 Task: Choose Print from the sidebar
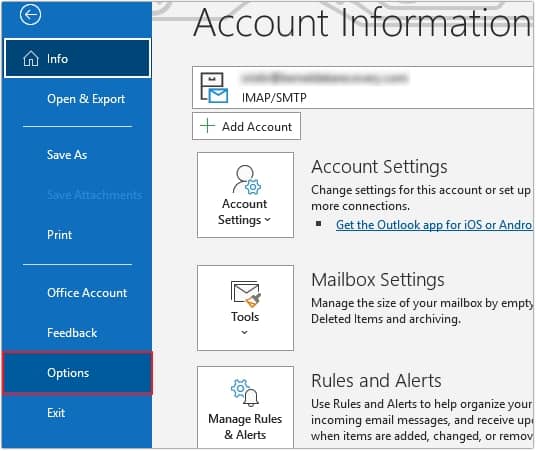pos(59,235)
